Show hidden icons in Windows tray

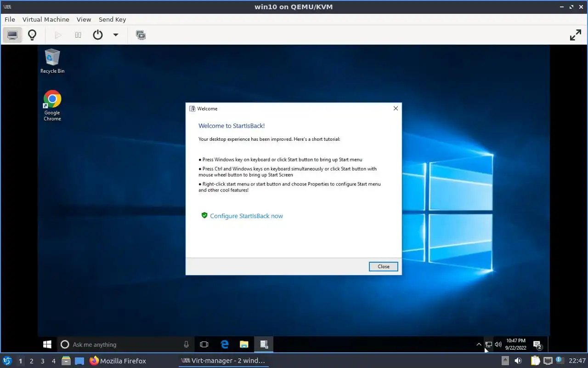479,344
